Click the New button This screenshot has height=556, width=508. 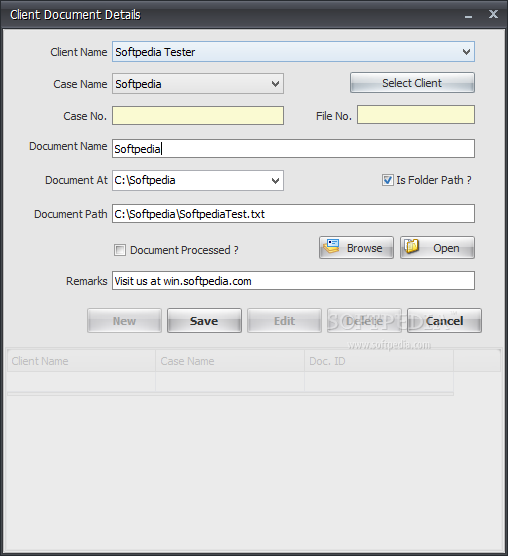[124, 321]
